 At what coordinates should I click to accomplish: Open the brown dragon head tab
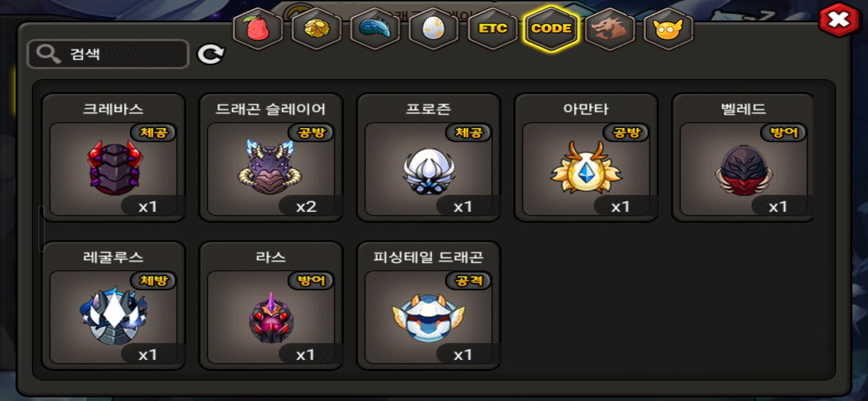(609, 29)
